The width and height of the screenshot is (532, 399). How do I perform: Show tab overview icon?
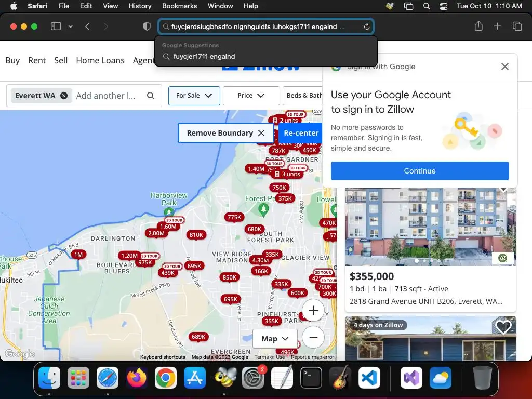(517, 26)
